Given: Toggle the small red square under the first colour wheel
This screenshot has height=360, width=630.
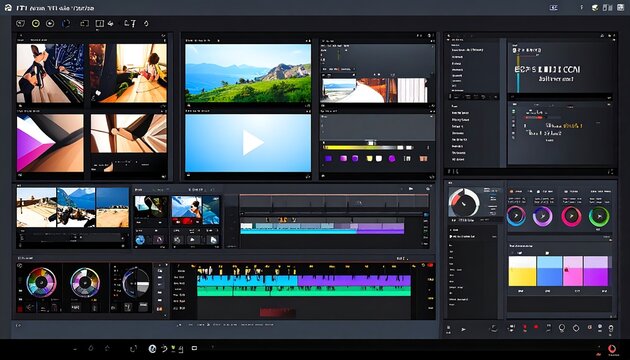Looking at the screenshot, I should (20, 308).
